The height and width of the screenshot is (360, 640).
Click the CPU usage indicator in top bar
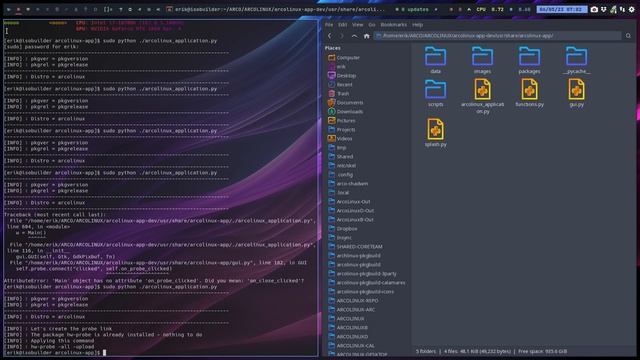click(490, 9)
